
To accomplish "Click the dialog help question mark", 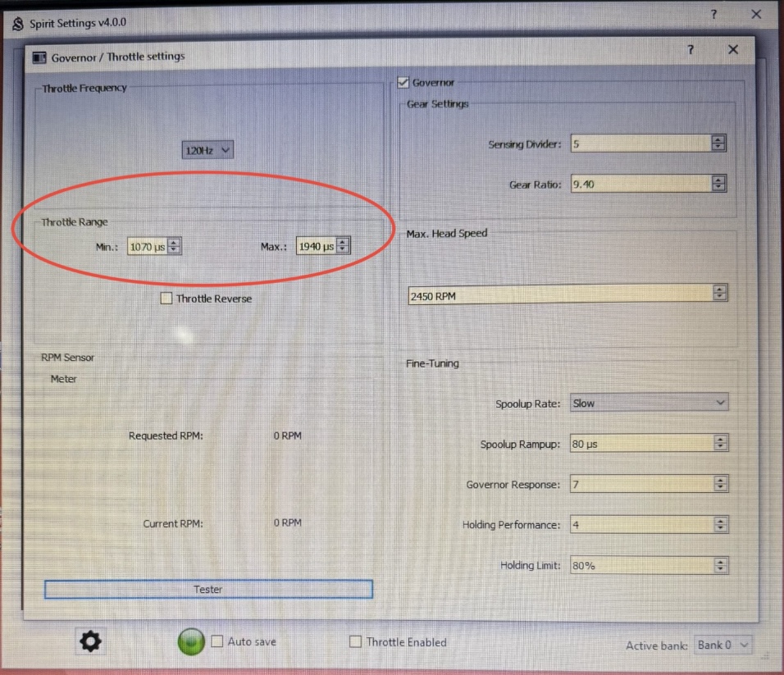I will pyautogui.click(x=691, y=50).
